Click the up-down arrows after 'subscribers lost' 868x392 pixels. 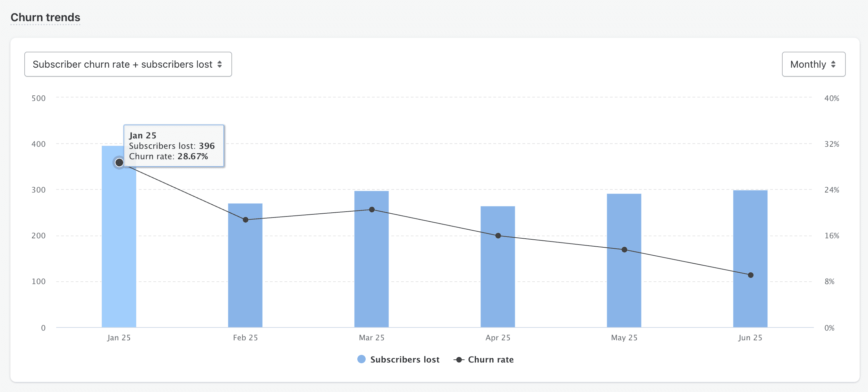point(220,64)
